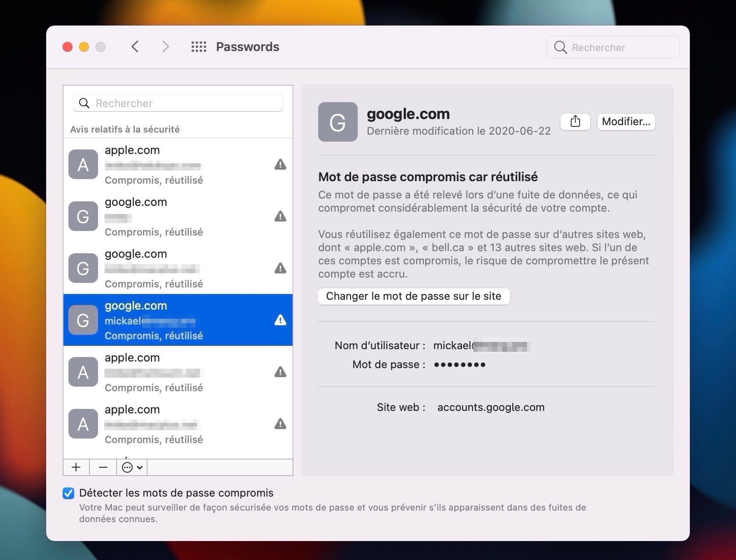Open the ellipsis actions dropdown below the list

tap(132, 467)
